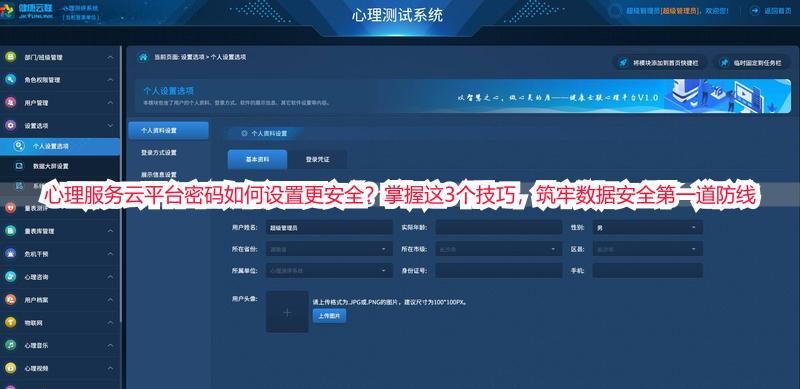Click the 用户管理 sidebar icon

(10, 103)
